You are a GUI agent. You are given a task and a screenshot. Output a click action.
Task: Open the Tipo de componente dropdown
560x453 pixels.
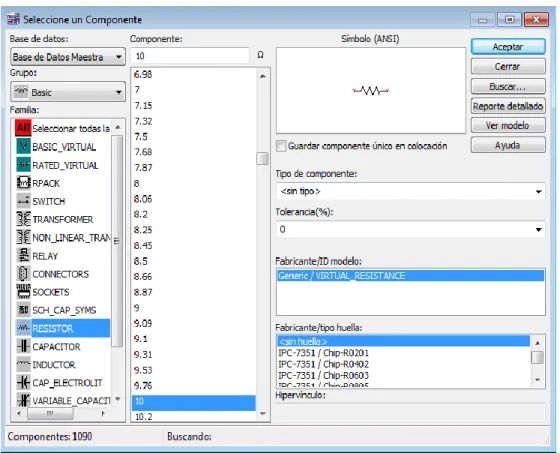tap(411, 191)
